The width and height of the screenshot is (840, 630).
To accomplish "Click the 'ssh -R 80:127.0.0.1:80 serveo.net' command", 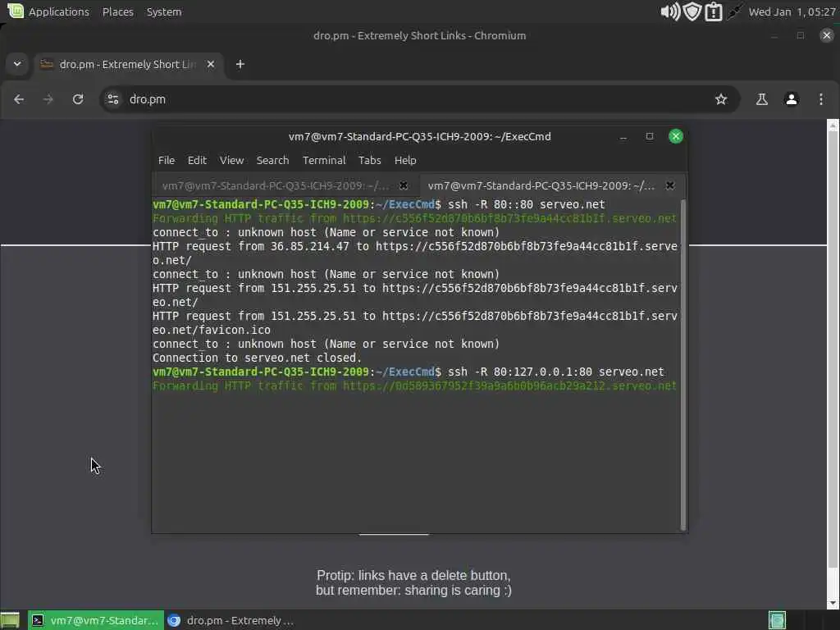I will pos(556,372).
